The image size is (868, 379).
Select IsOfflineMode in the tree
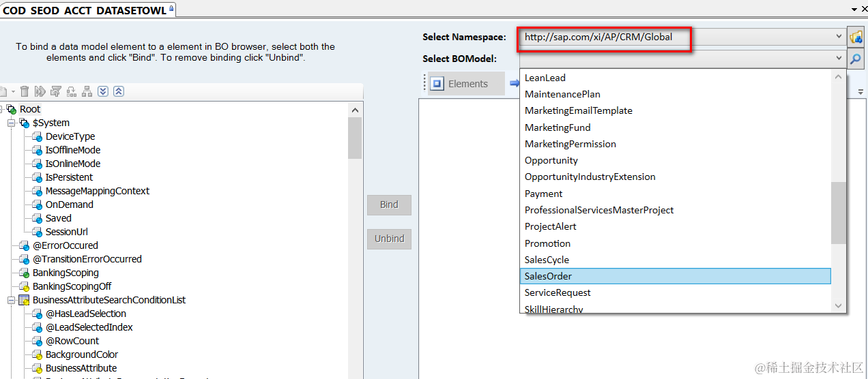(x=73, y=150)
